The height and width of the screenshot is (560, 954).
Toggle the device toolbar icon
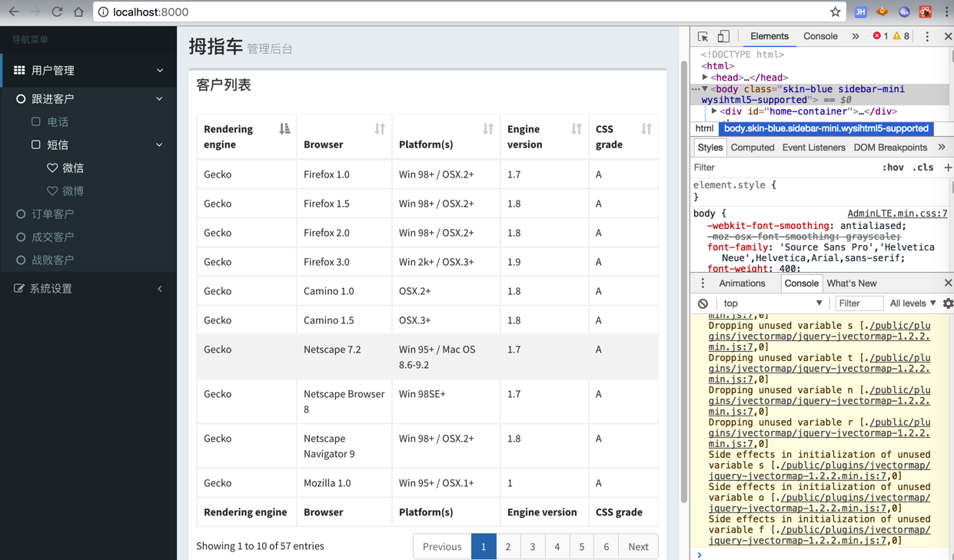[723, 36]
